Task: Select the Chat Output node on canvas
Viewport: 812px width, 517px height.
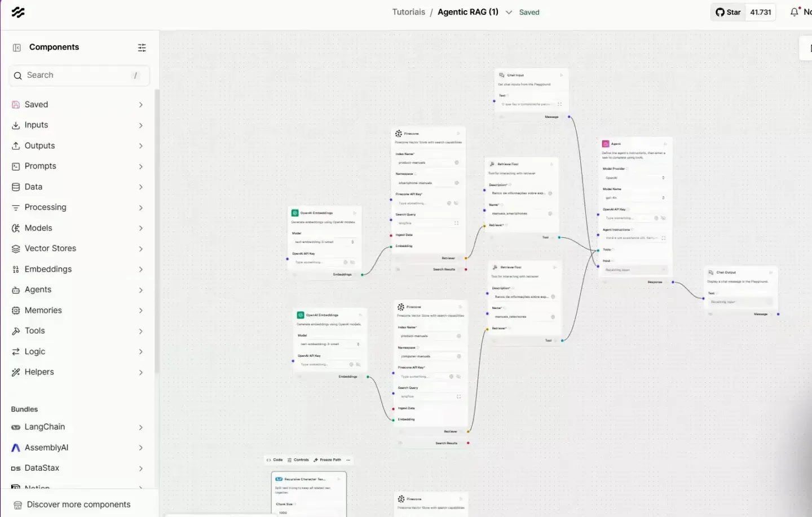Action: [742, 292]
